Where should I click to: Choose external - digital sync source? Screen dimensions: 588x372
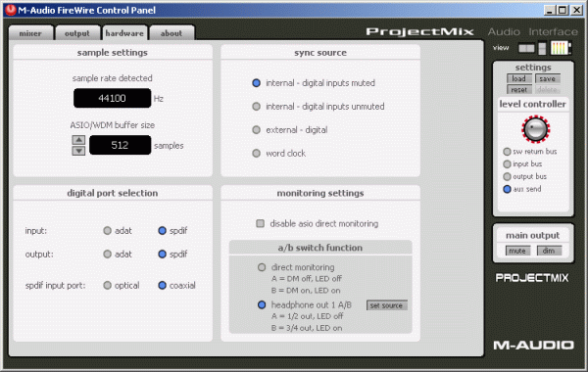coord(256,130)
